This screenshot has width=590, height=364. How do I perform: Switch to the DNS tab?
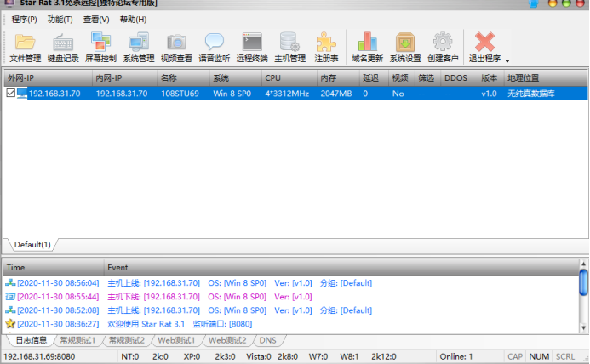(x=267, y=340)
